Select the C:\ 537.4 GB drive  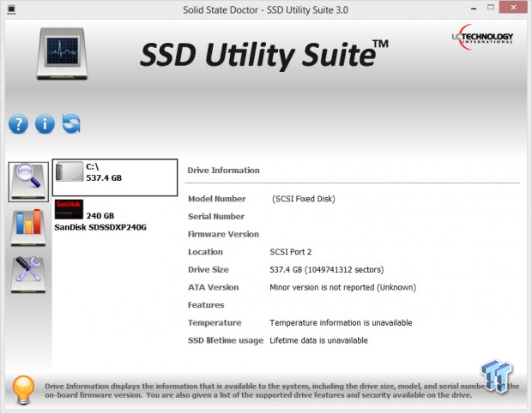pos(115,177)
